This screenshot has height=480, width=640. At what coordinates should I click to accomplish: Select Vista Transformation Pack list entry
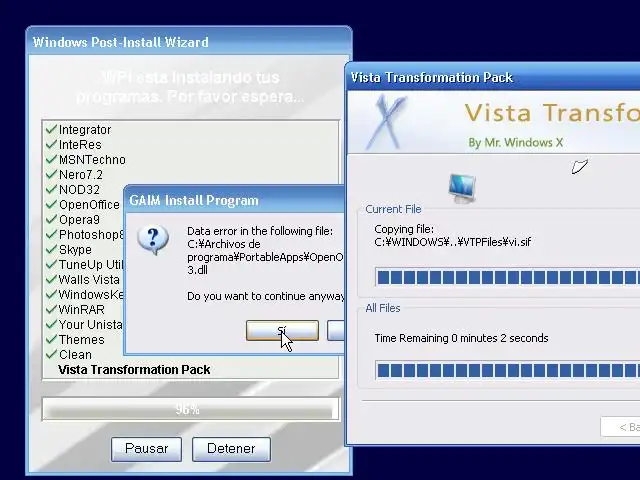coord(134,369)
